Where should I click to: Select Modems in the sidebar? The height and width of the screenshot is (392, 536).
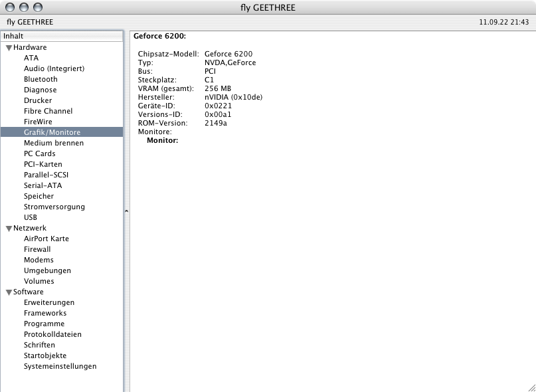tap(39, 260)
